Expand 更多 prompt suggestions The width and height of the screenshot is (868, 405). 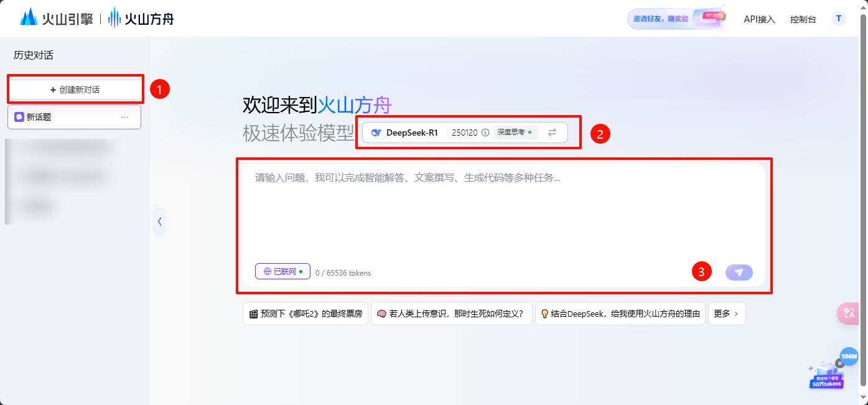click(x=727, y=314)
